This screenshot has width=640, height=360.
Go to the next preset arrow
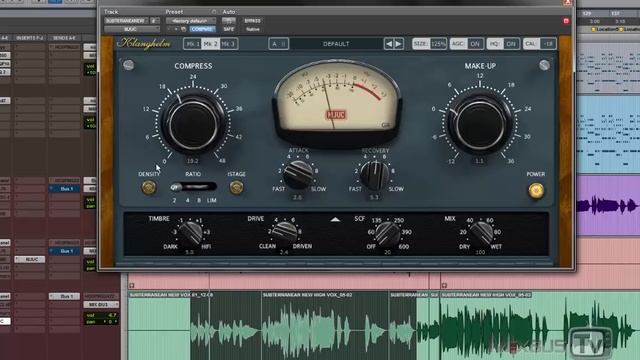click(x=399, y=44)
